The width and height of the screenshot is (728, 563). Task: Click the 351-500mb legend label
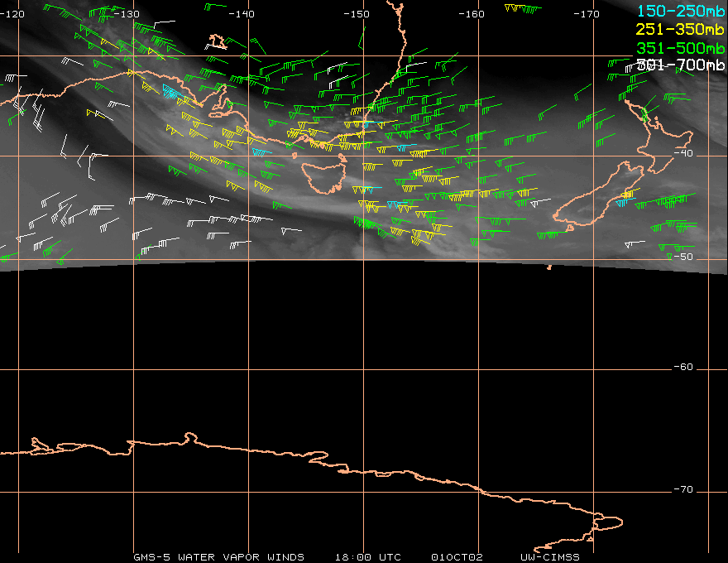point(681,48)
